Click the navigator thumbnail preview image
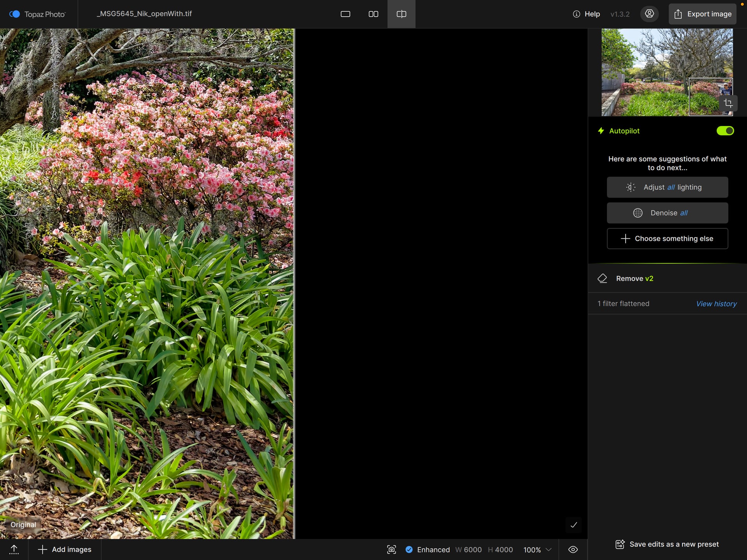The image size is (747, 560). point(646,72)
